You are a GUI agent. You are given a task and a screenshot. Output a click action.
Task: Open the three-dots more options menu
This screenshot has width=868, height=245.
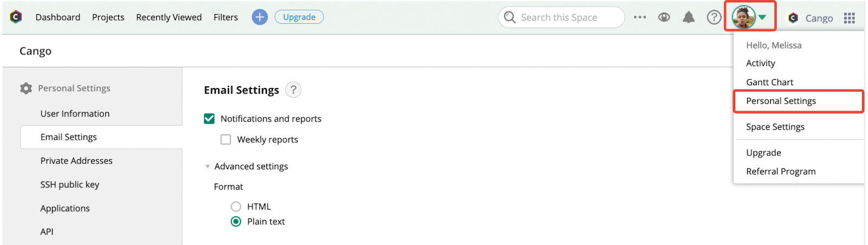[640, 17]
